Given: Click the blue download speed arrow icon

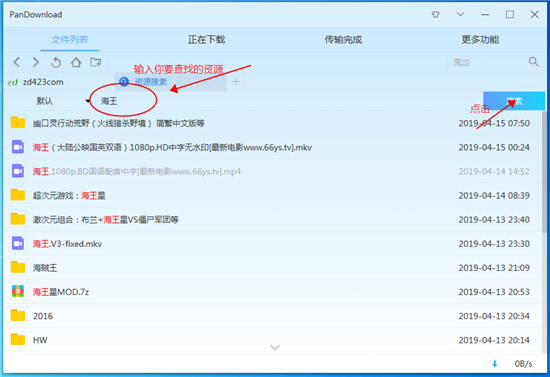Looking at the screenshot, I should point(495,364).
